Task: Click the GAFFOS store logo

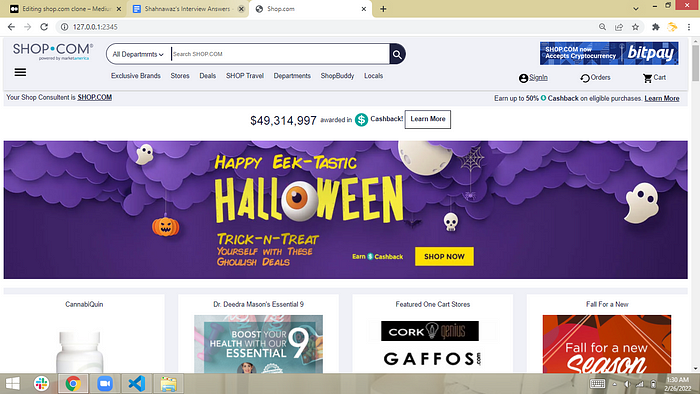Action: point(432,359)
